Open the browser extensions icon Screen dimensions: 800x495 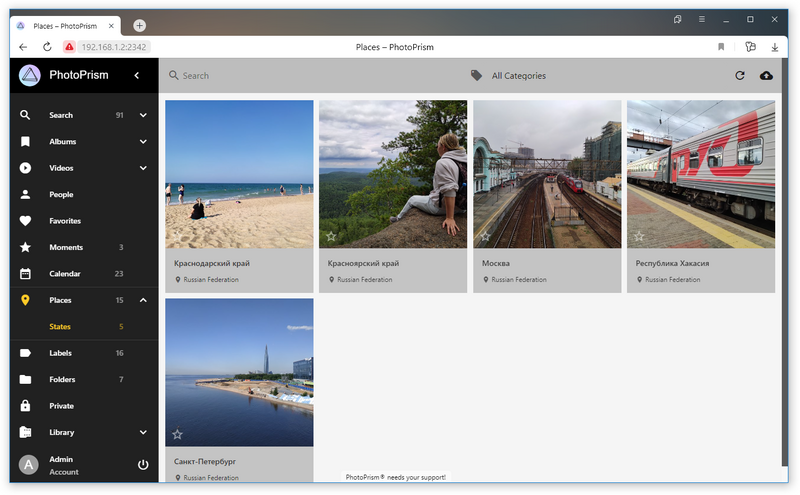pyautogui.click(x=750, y=47)
